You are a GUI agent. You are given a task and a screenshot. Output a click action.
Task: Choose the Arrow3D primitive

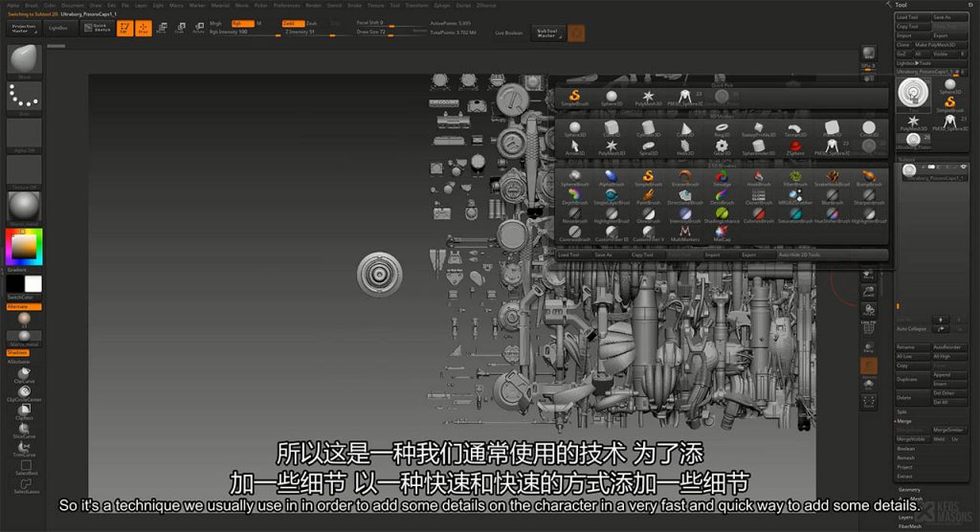point(574,147)
